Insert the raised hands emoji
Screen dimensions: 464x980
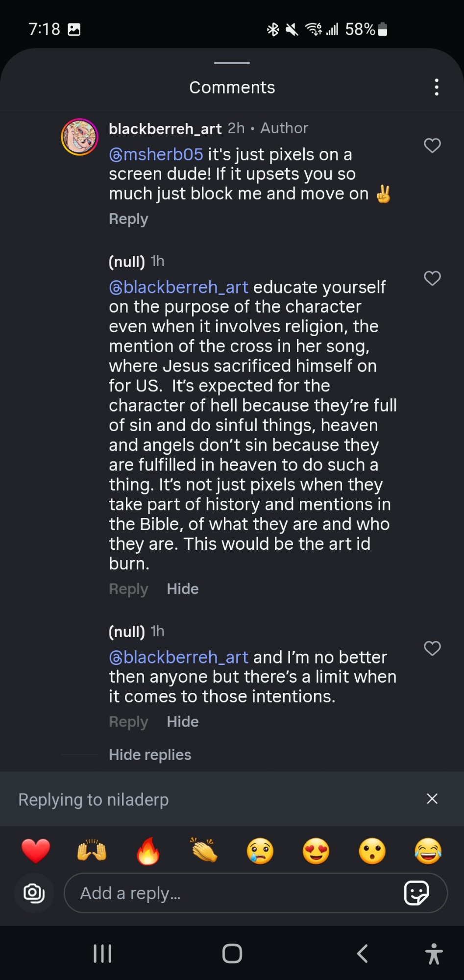(92, 851)
